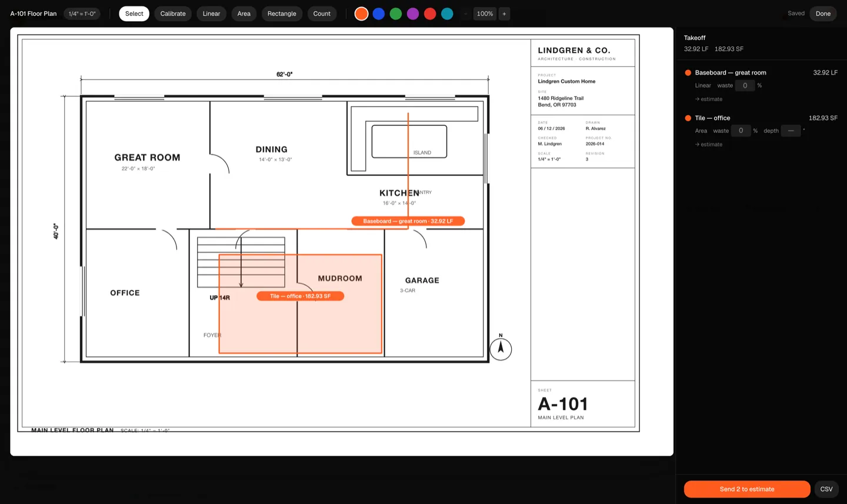Edit the Tile waste percentage field
Image resolution: width=847 pixels, height=504 pixels.
point(741,131)
